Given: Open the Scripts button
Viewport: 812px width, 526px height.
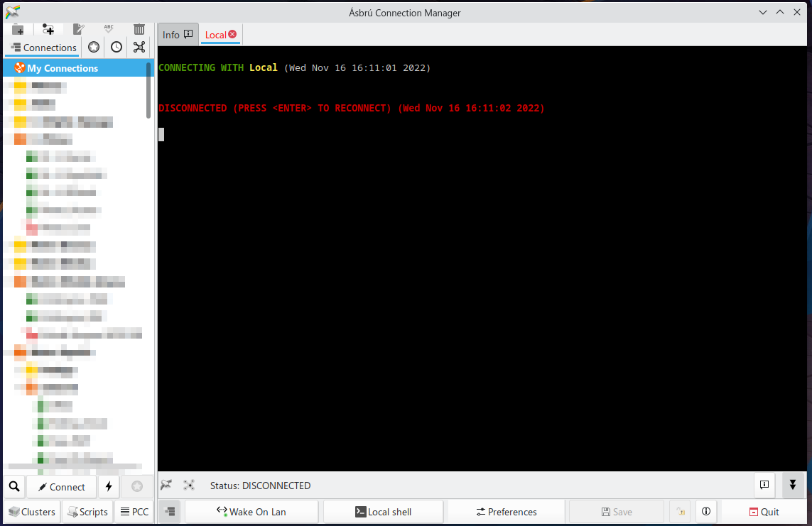Looking at the screenshot, I should [x=87, y=512].
